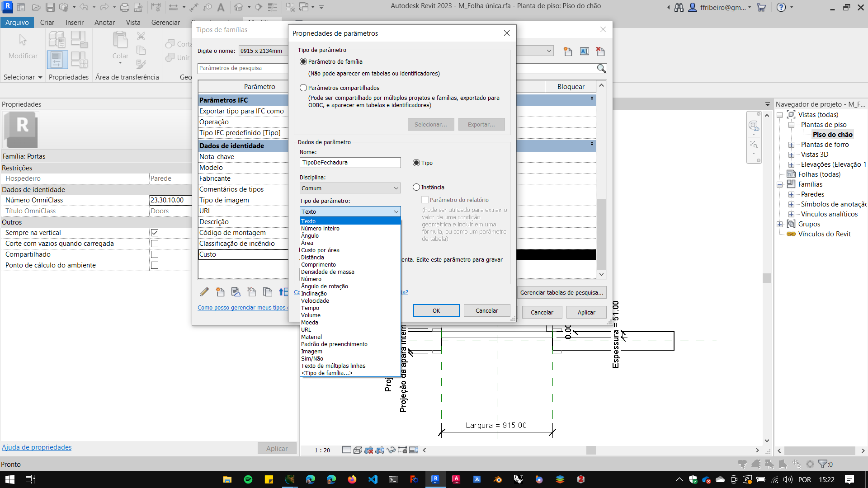
Task: Open the Inserir ribbon tab
Action: [x=74, y=23]
